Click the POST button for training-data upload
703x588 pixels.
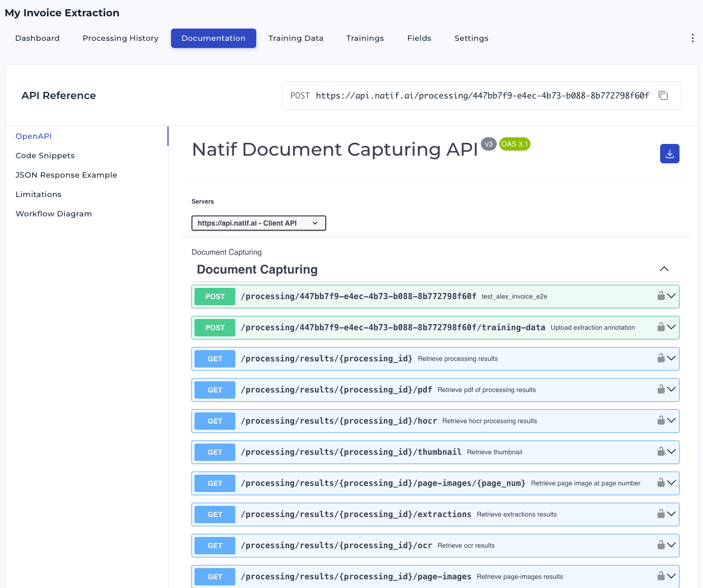click(215, 328)
